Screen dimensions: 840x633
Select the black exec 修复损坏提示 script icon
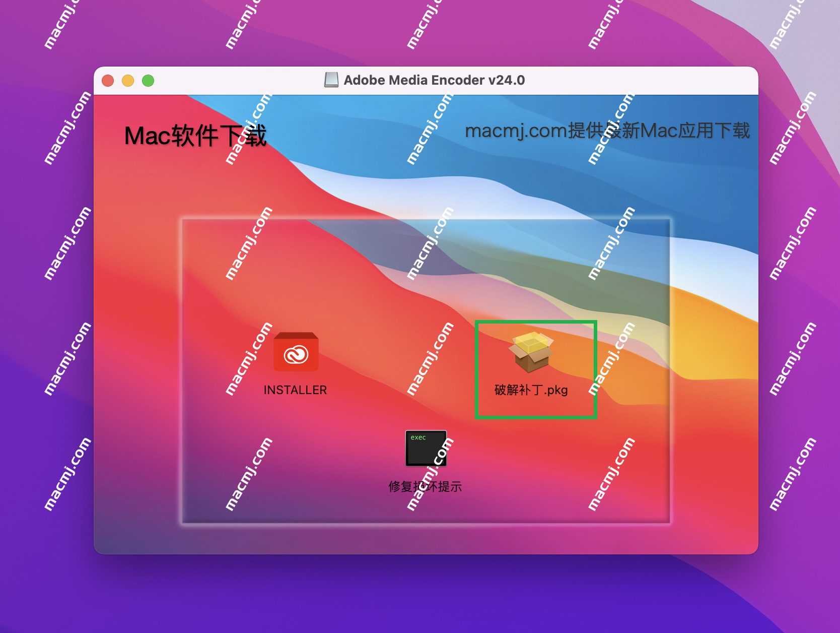point(426,448)
